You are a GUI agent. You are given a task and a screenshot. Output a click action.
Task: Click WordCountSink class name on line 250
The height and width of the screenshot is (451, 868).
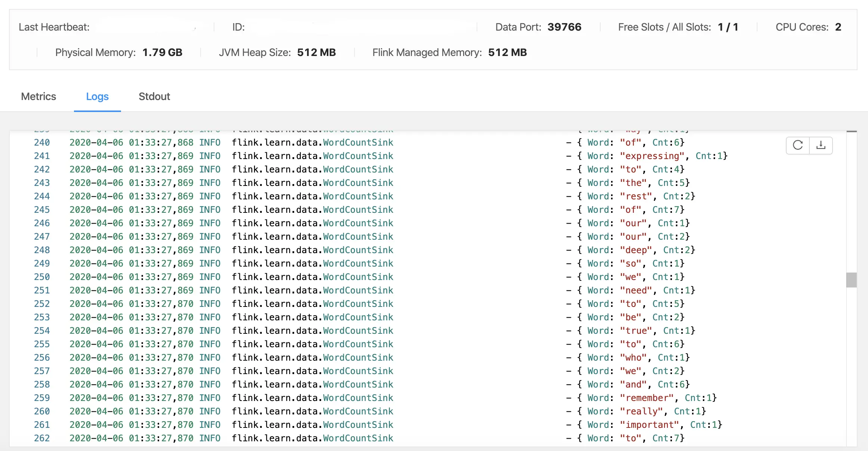358,277
